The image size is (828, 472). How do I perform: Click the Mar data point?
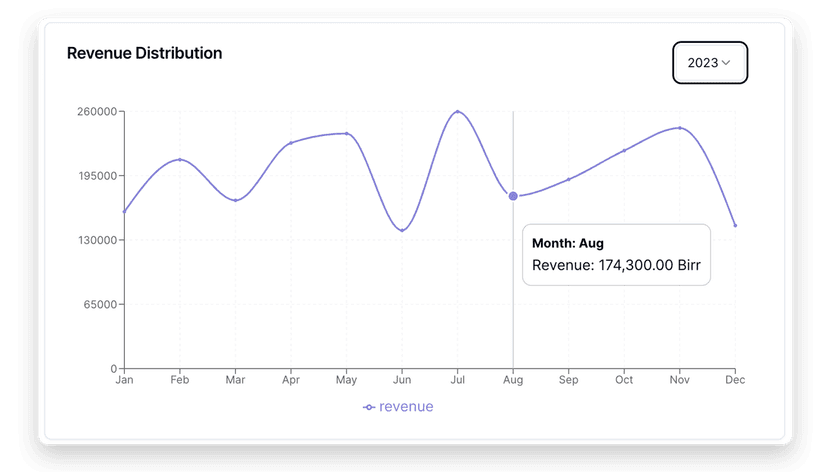(235, 200)
